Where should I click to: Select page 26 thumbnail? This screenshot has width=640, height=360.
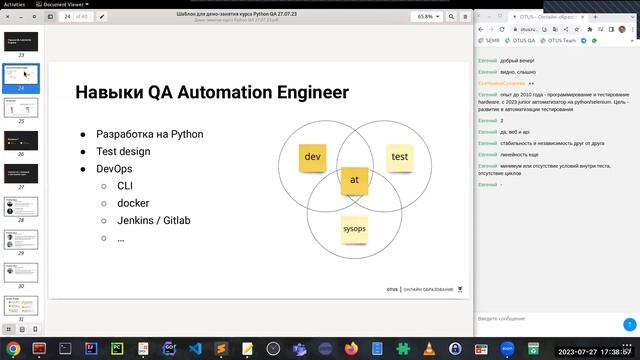(x=21, y=141)
